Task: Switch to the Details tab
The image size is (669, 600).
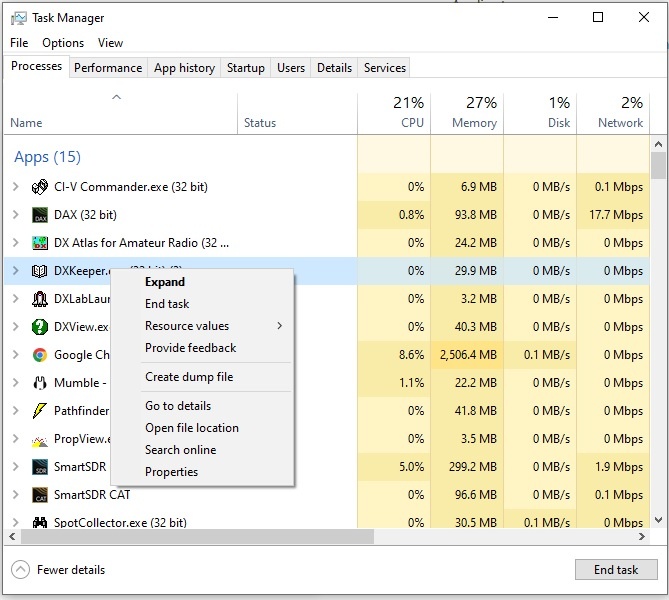Action: coord(334,68)
